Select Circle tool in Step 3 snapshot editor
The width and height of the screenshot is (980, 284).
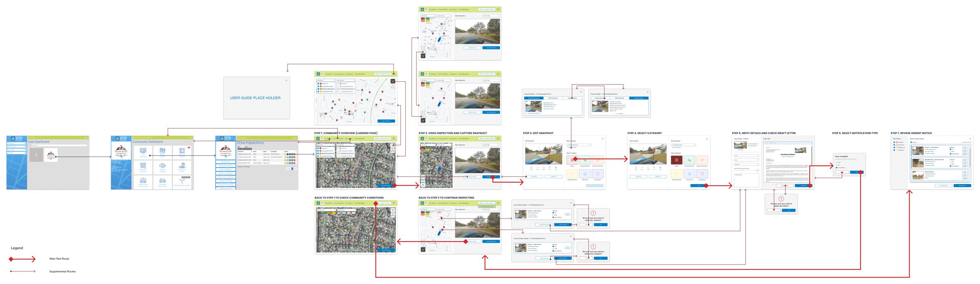coord(544,168)
